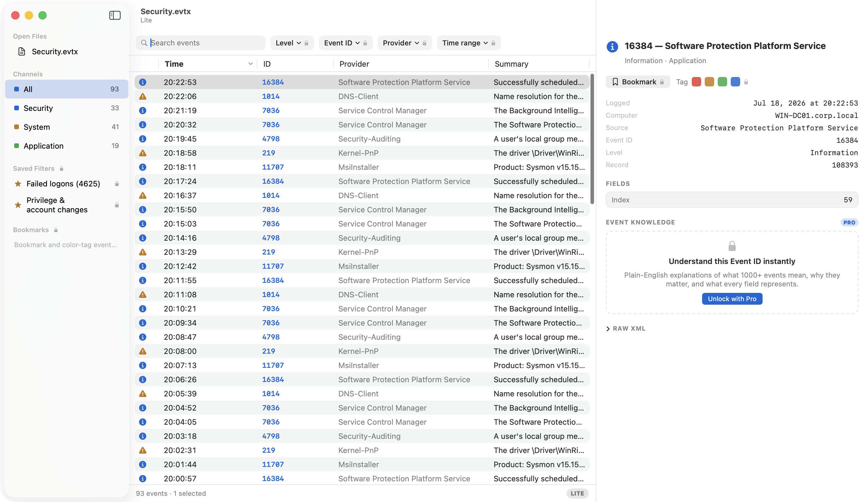This screenshot has height=502, width=868.
Task: Apply the blue tag color
Action: coord(735,82)
